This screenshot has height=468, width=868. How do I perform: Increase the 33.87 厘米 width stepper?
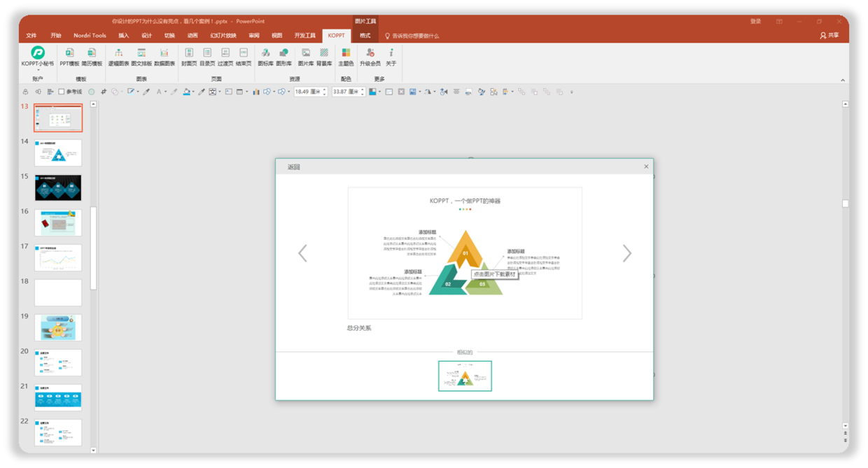click(362, 90)
